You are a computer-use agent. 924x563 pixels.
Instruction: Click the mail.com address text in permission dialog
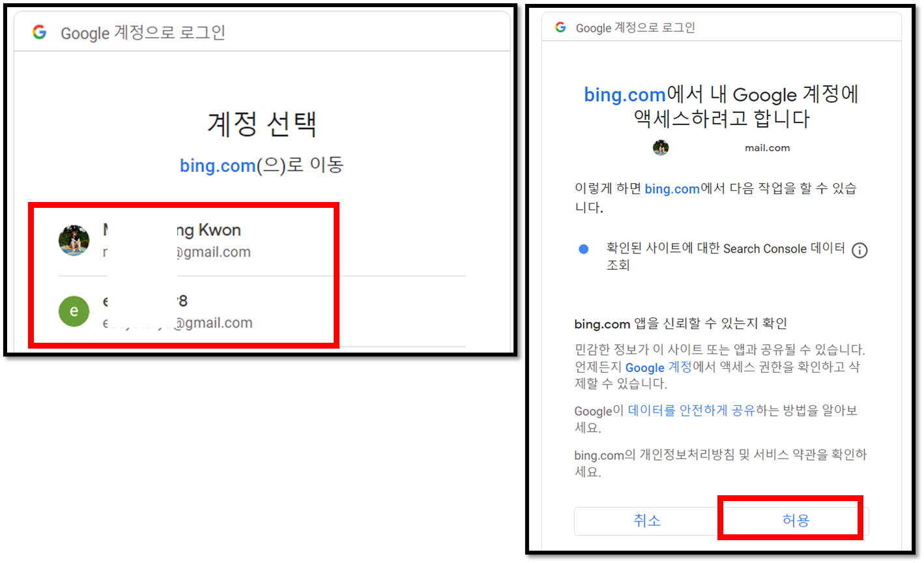767,148
